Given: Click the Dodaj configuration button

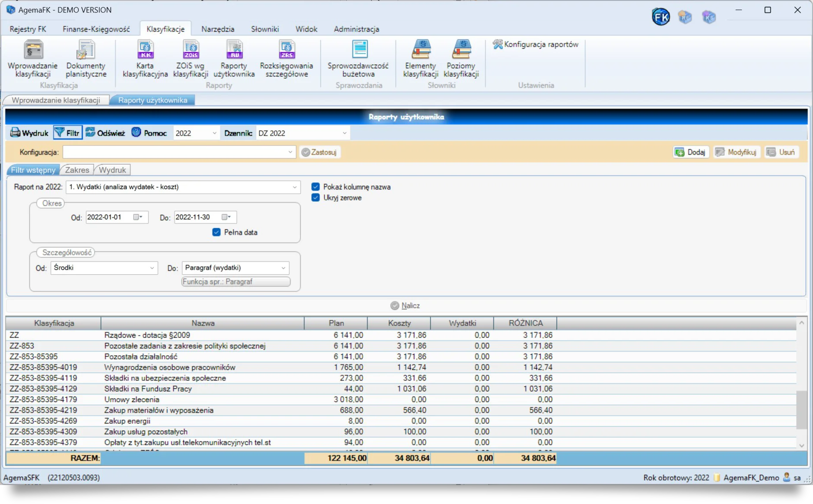Looking at the screenshot, I should 691,152.
